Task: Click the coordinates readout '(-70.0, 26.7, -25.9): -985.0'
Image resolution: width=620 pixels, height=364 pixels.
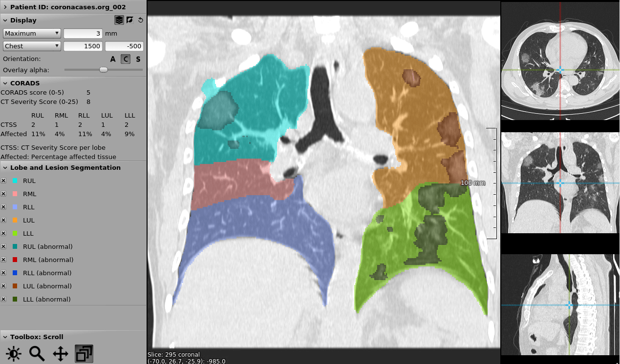Action: (x=187, y=361)
